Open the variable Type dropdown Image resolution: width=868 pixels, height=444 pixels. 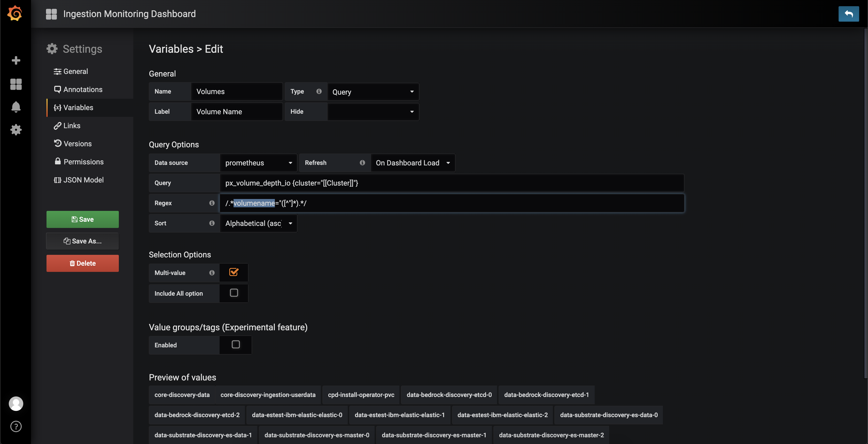373,91
